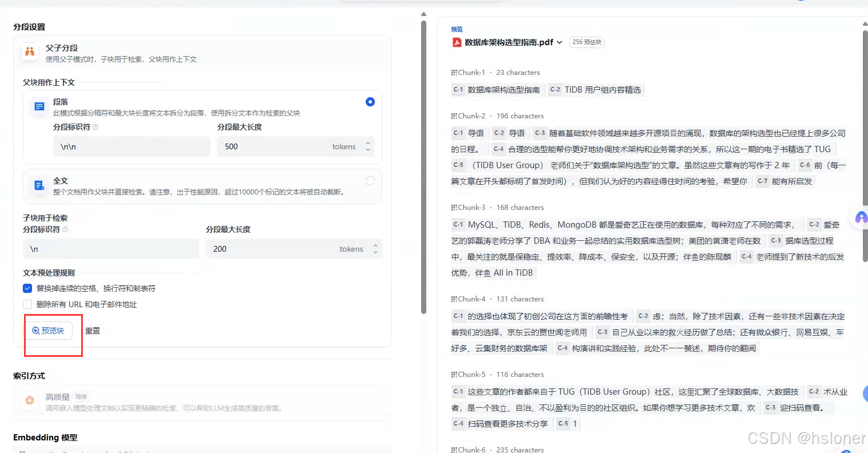Click the parent max length field 500
The width and height of the screenshot is (868, 453).
pyautogui.click(x=297, y=146)
